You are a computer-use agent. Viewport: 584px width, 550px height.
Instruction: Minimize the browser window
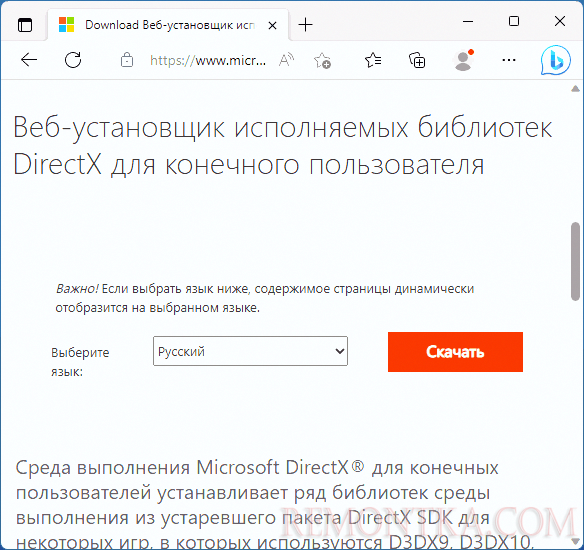click(x=468, y=21)
